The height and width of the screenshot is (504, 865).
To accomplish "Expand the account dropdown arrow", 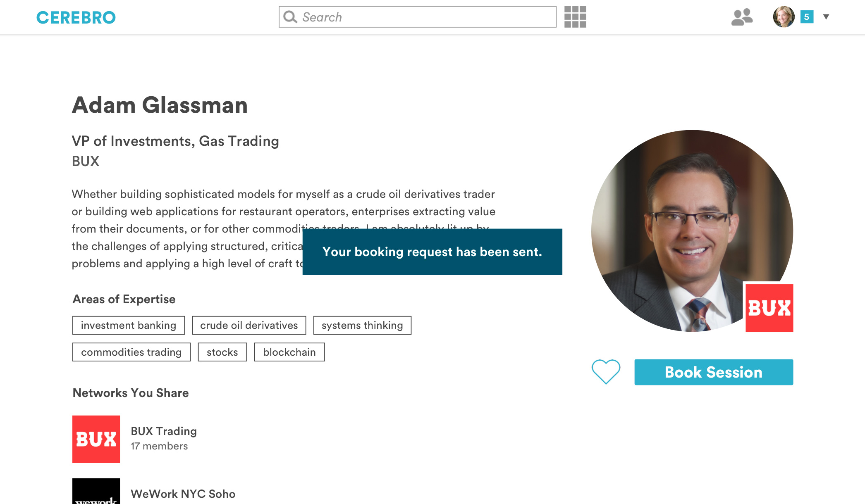I will tap(826, 17).
